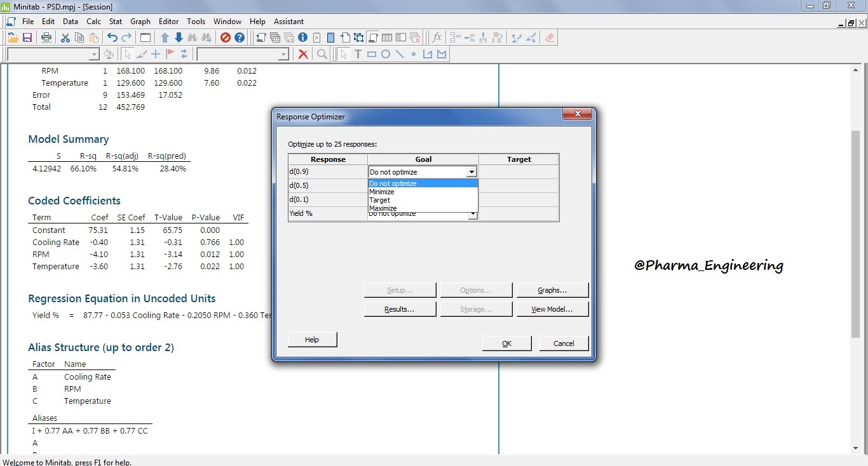This screenshot has height=466, width=868.
Task: Undo the last action
Action: point(112,37)
